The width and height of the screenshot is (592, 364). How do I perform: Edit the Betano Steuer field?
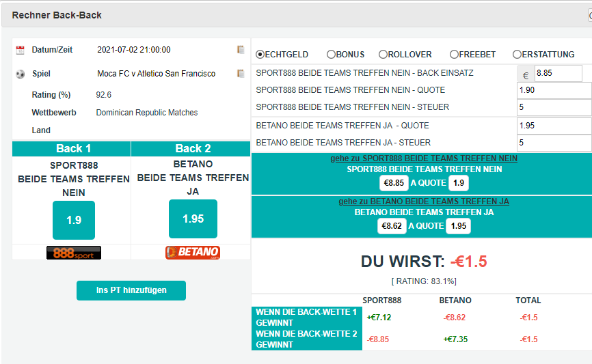pos(554,143)
